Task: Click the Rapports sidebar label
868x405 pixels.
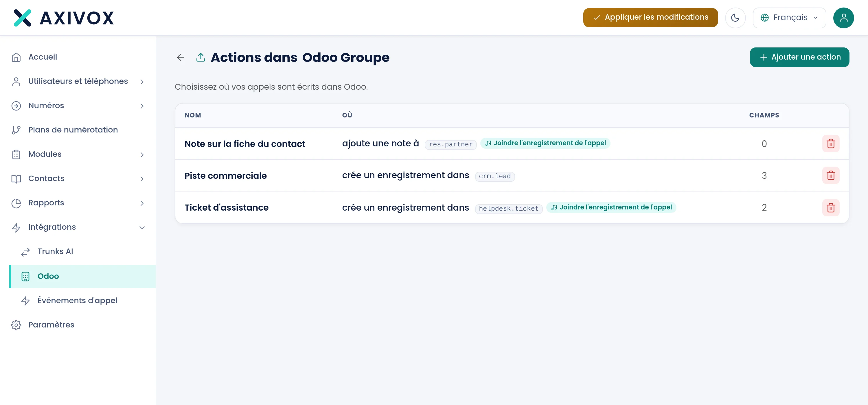Action: click(46, 203)
